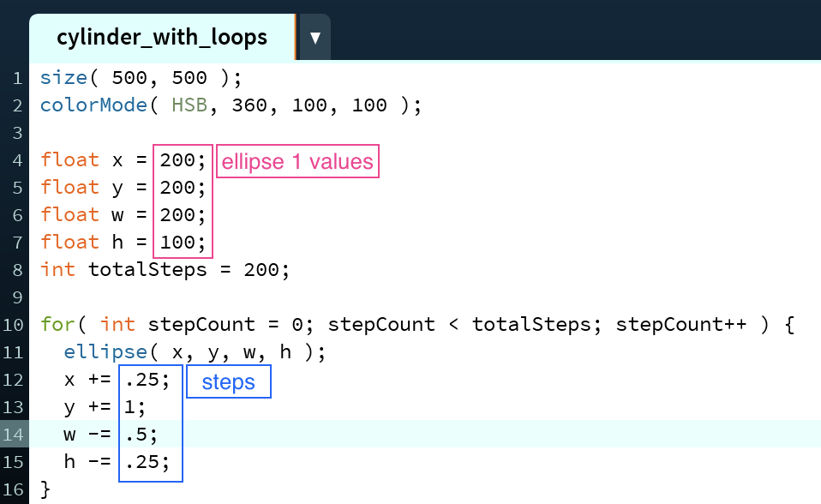The height and width of the screenshot is (504, 821).
Task: Click the closing brace on line 16
Action: pos(45,489)
